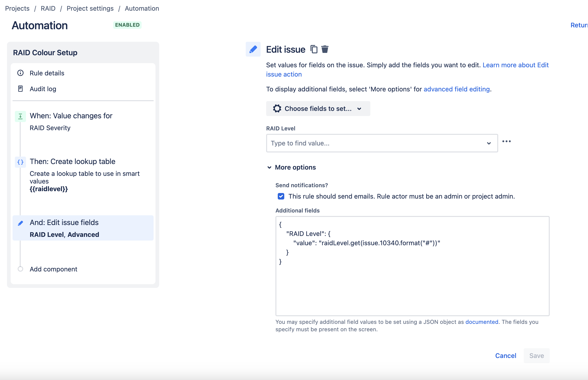Select the Audit log menu item
The image size is (588, 380).
click(x=43, y=89)
